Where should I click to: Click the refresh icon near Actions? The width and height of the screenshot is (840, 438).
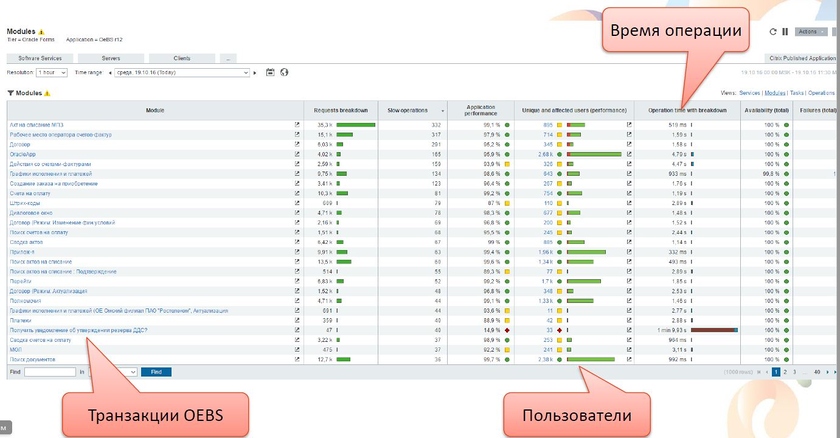pos(773,32)
